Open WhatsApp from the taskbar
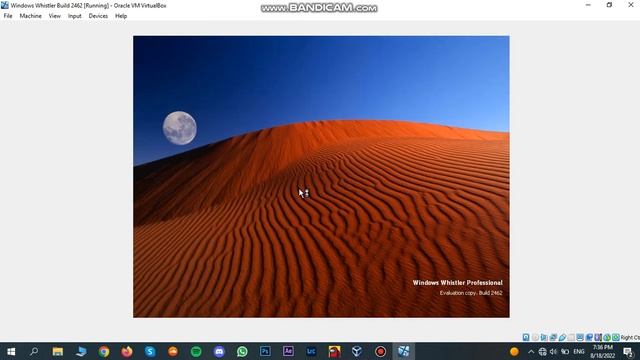 tap(242, 351)
